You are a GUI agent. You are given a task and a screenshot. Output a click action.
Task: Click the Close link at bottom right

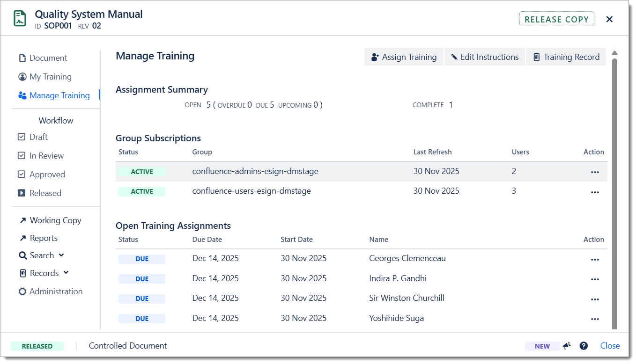pos(610,346)
